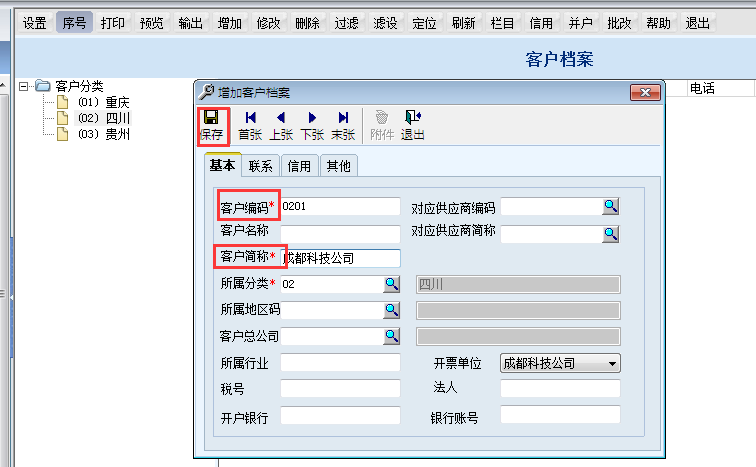
Task: Switch to the 联系 tab
Action: 260,166
